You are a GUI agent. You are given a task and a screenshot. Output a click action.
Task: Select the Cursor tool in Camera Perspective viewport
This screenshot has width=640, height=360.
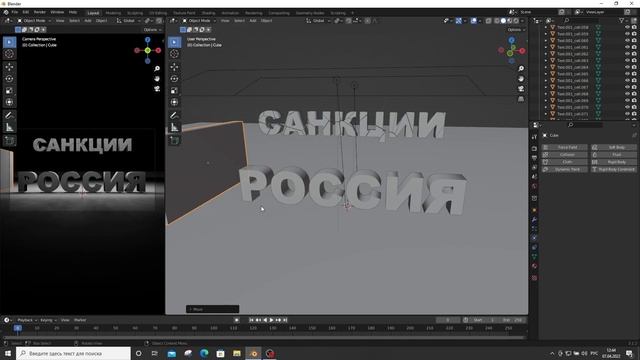(x=9, y=53)
